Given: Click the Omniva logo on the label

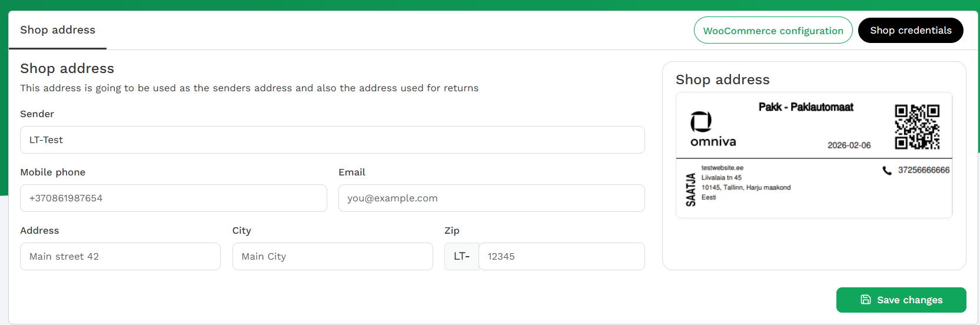Looking at the screenshot, I should coord(713,129).
